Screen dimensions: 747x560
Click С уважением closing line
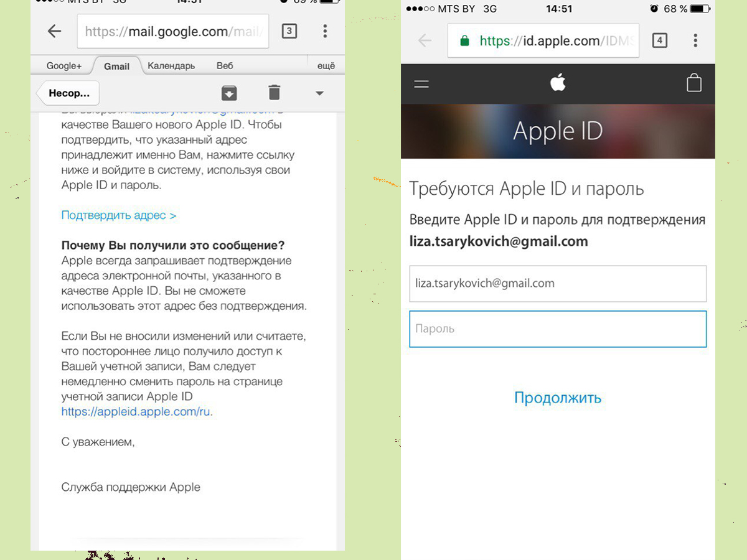click(98, 442)
